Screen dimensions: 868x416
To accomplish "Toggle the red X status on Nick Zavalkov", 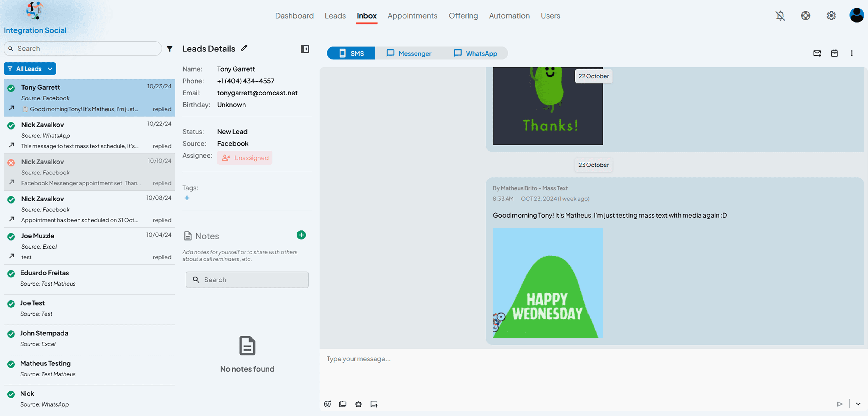I will (x=11, y=163).
